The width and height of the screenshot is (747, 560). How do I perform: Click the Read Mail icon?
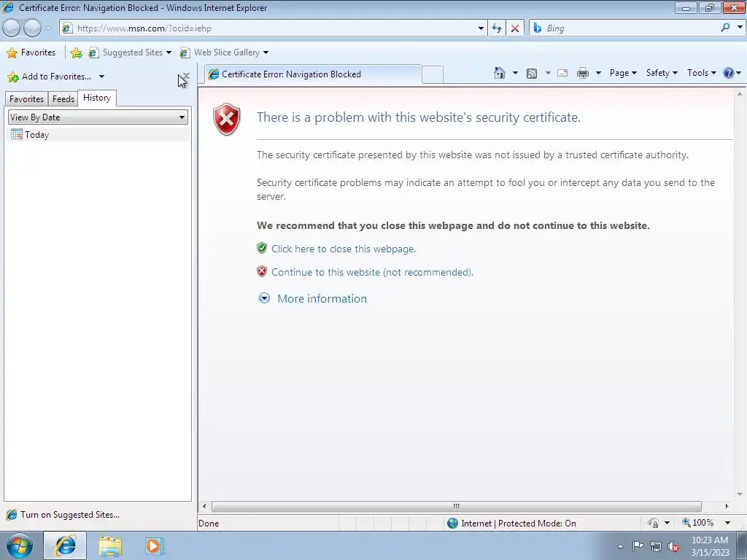click(x=562, y=73)
